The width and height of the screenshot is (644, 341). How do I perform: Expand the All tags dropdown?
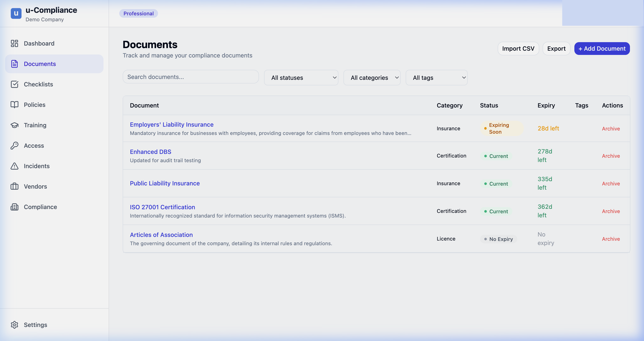point(436,78)
